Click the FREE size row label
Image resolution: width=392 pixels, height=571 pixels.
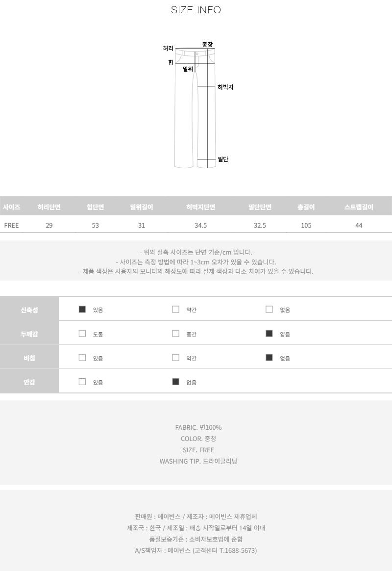pos(11,225)
